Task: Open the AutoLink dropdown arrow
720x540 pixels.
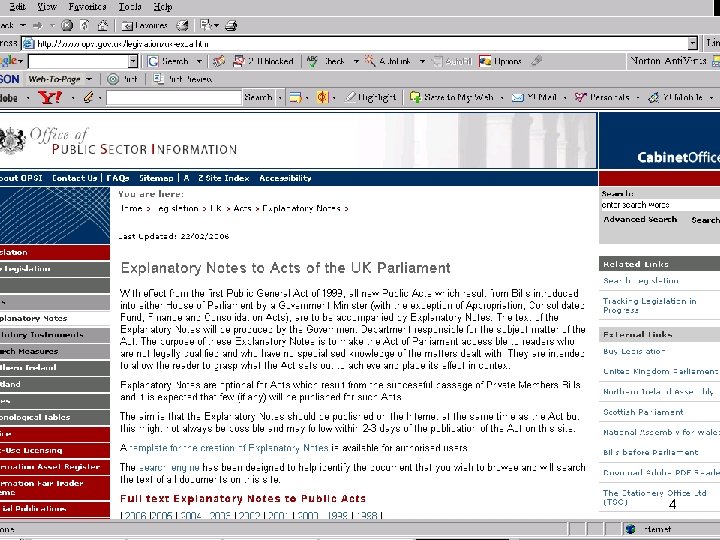Action: pos(422,61)
